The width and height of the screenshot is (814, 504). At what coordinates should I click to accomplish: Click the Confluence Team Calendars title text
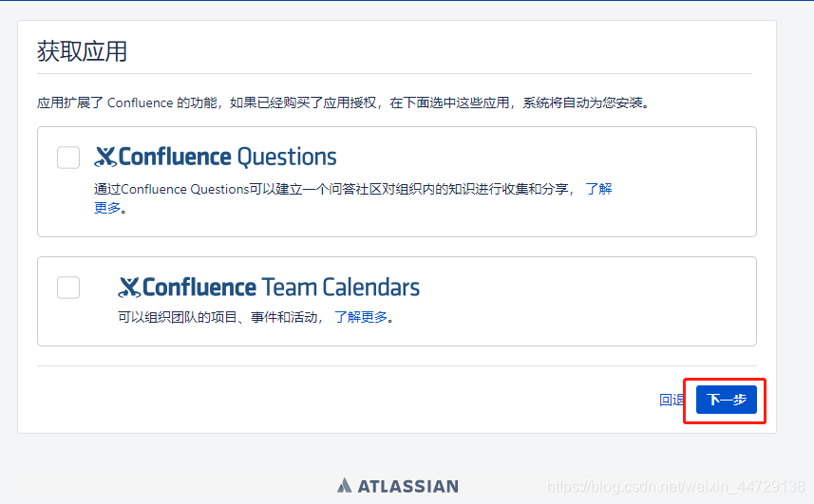(x=281, y=288)
